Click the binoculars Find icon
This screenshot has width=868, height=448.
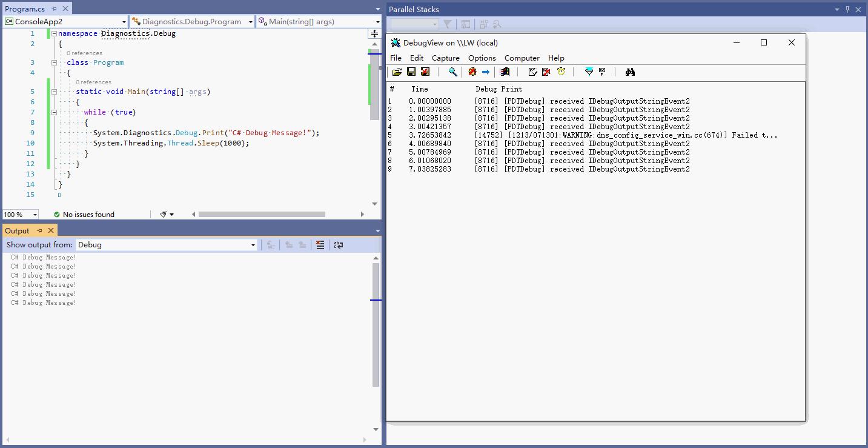pyautogui.click(x=630, y=72)
